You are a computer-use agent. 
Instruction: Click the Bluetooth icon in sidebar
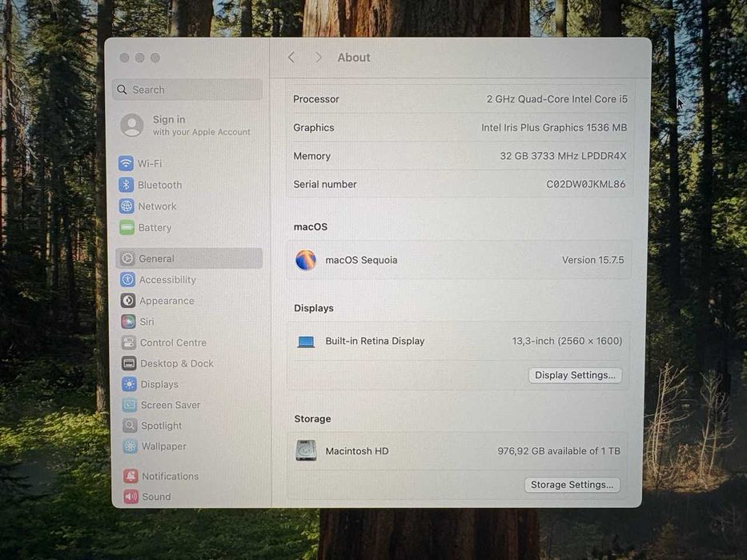(x=127, y=185)
